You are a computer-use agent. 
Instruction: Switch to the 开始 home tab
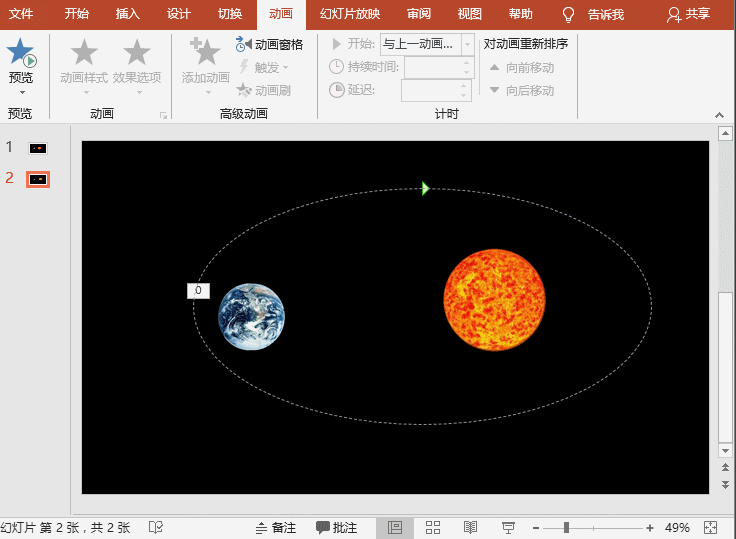77,14
